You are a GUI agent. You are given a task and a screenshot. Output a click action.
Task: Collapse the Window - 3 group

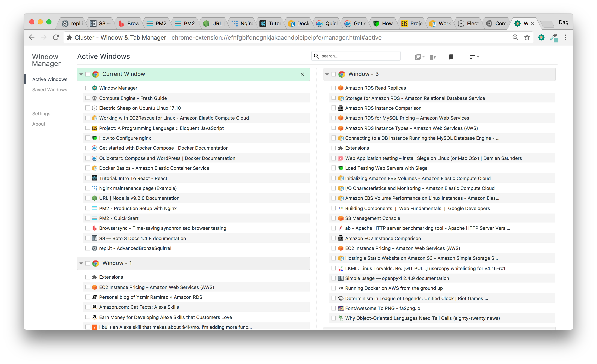[x=327, y=74]
